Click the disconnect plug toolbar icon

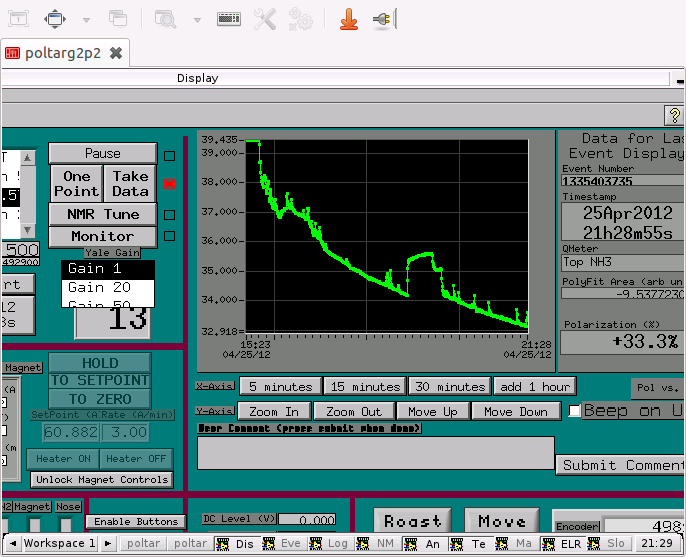(x=384, y=19)
